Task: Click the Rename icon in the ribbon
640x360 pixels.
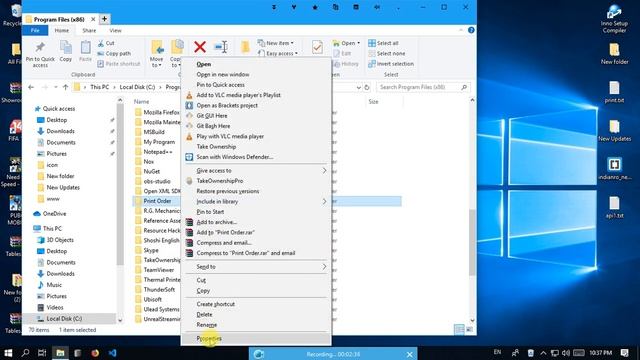Action: point(221,47)
